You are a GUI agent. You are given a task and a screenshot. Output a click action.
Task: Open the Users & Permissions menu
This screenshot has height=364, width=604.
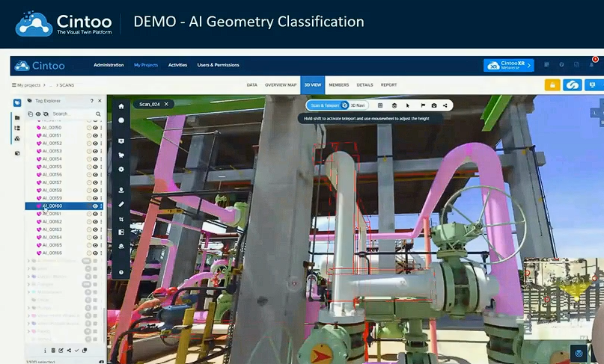tap(218, 65)
